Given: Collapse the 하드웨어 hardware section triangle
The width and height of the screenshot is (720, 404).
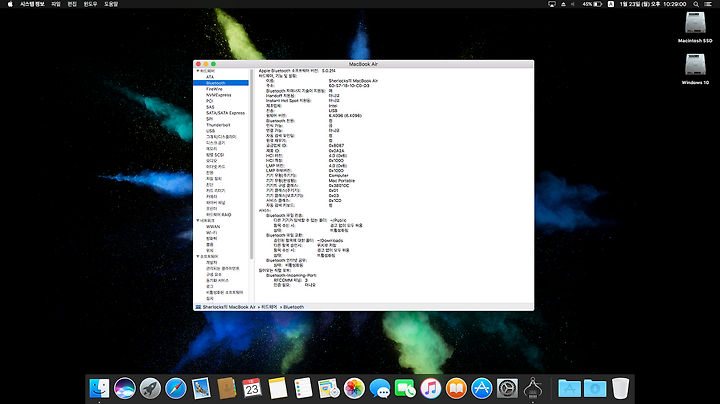Looking at the screenshot, I should click(198, 71).
